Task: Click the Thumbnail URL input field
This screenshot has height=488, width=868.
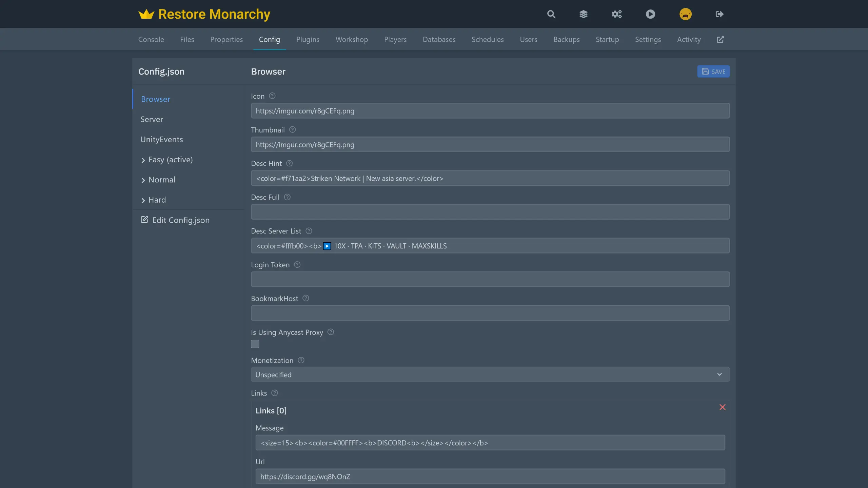Action: tap(490, 145)
